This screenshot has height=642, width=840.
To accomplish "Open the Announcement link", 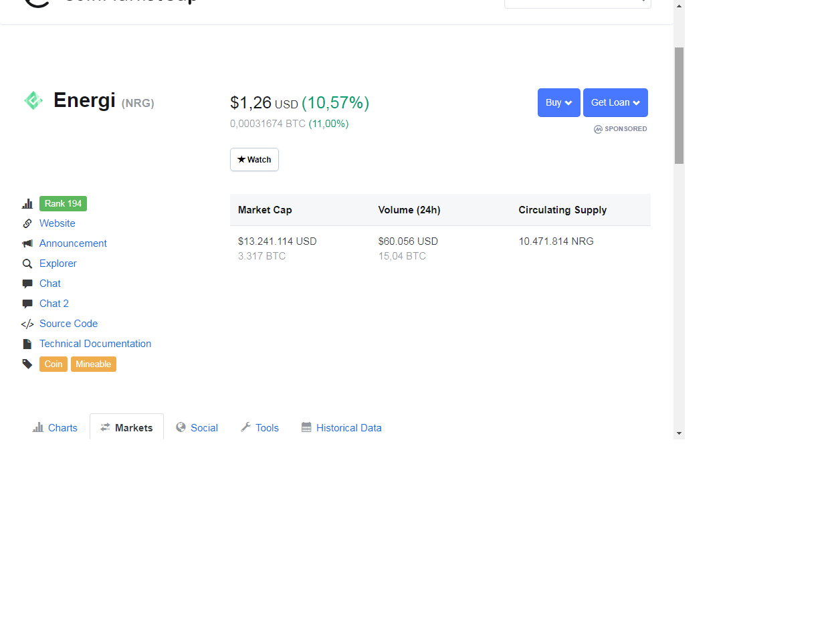I will pos(73,243).
